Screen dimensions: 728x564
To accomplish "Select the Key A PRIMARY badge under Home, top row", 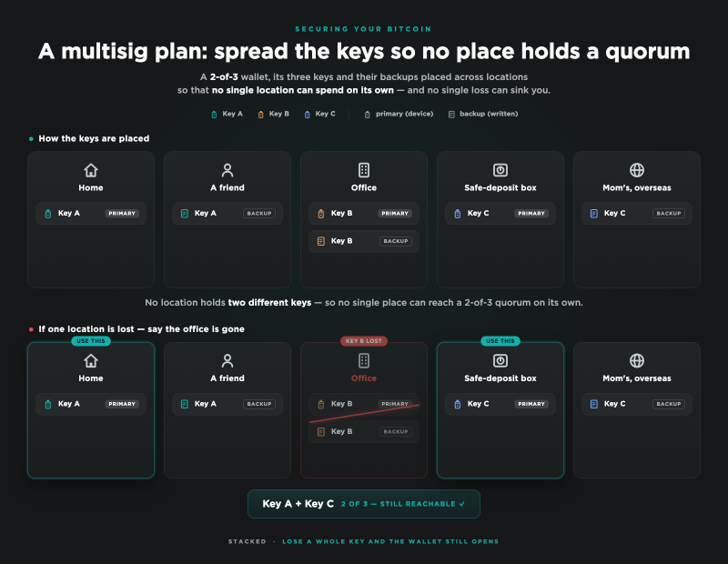I will click(122, 214).
